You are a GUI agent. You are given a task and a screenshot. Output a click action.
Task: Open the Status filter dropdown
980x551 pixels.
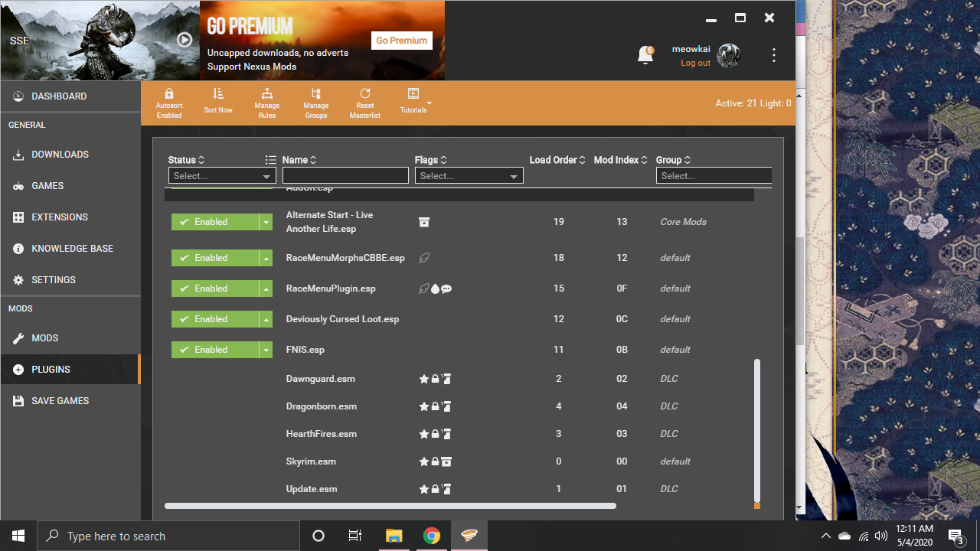tap(222, 176)
